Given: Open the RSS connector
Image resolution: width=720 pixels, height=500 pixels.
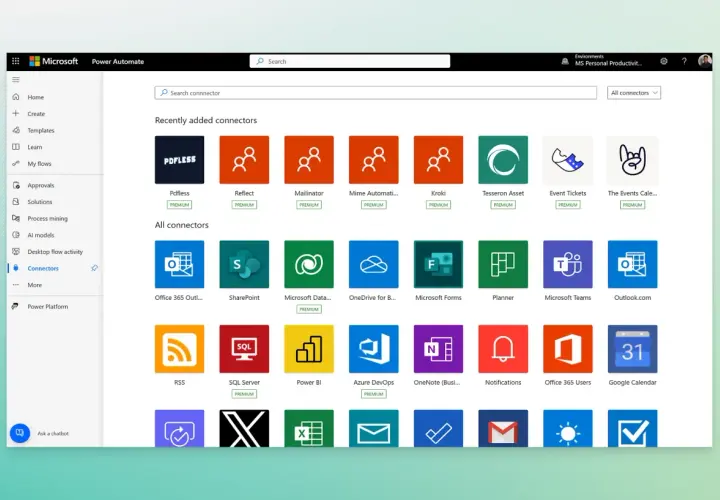Looking at the screenshot, I should pyautogui.click(x=180, y=349).
